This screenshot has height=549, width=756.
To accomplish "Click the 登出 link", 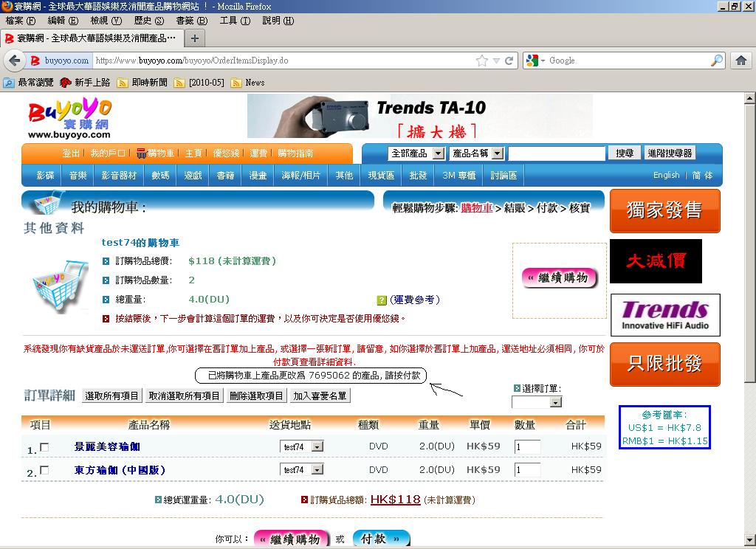I will 71,153.
